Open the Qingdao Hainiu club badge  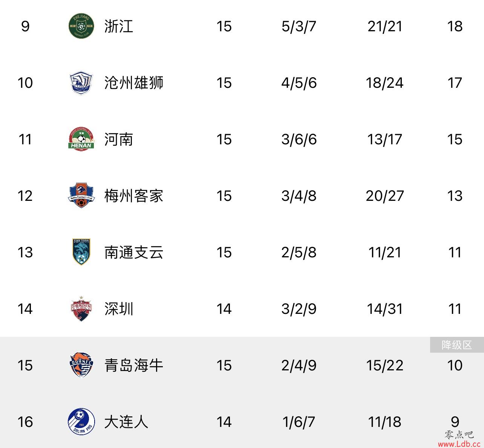click(x=81, y=365)
